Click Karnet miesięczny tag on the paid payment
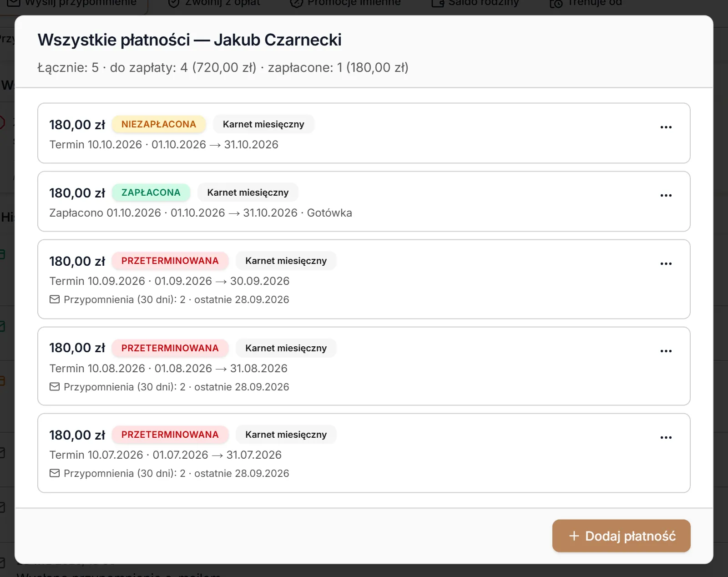 (x=248, y=192)
